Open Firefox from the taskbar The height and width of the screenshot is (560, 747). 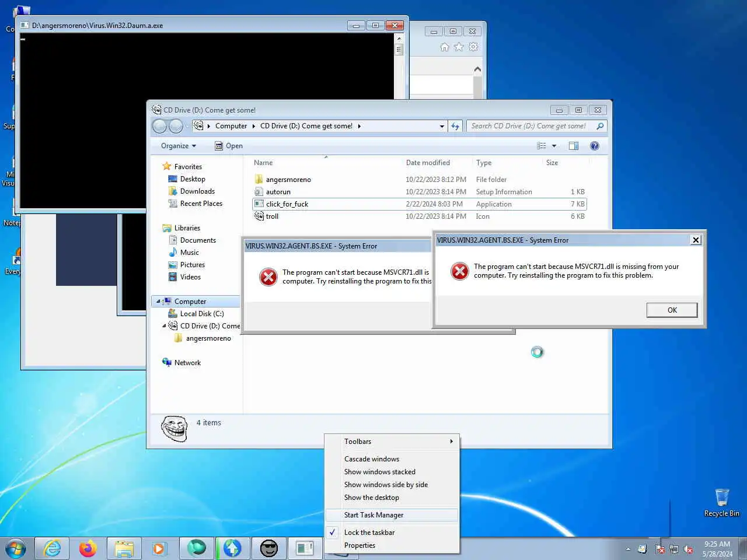88,548
